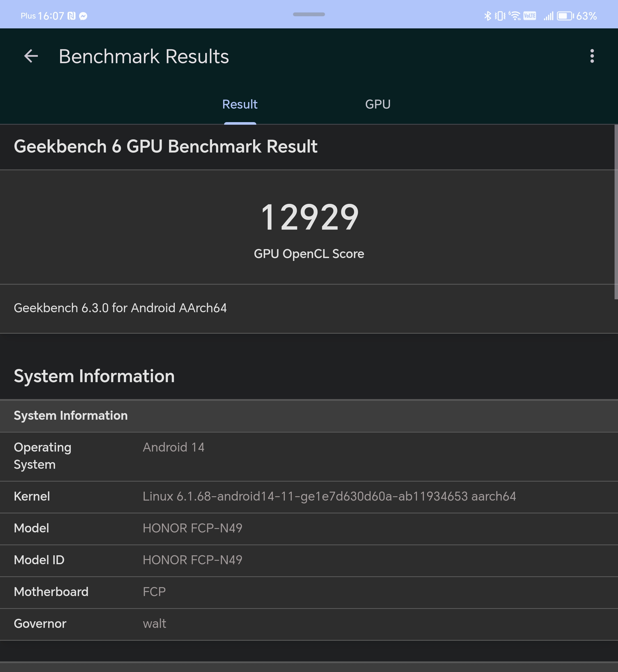Tap the Operating System Android 14 row
The image size is (618, 672).
point(309,457)
